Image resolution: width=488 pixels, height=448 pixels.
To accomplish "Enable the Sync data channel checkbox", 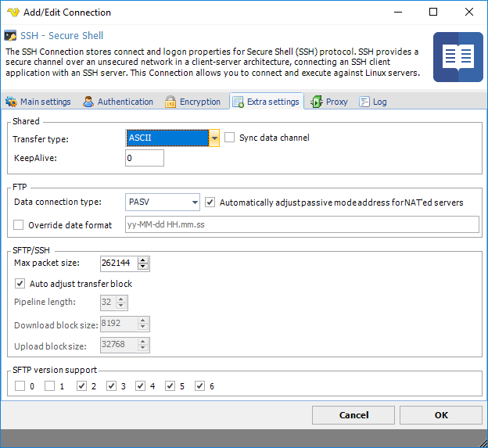I will click(230, 138).
